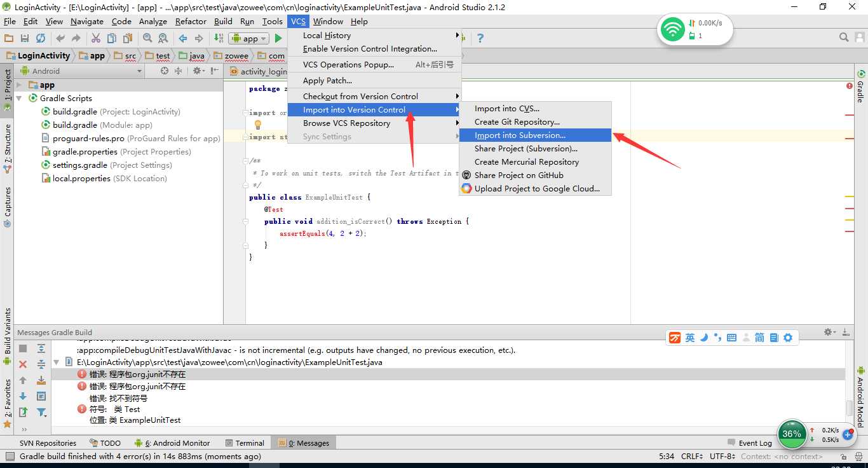This screenshot has height=468, width=868.
Task: Choose Share Project on GitHub
Action: coord(535,175)
